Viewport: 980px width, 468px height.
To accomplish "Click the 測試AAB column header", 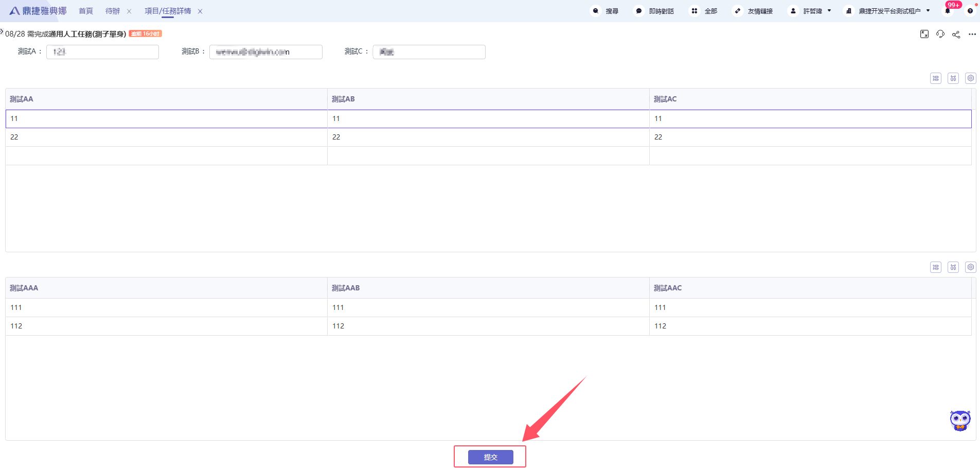I will [x=488, y=288].
